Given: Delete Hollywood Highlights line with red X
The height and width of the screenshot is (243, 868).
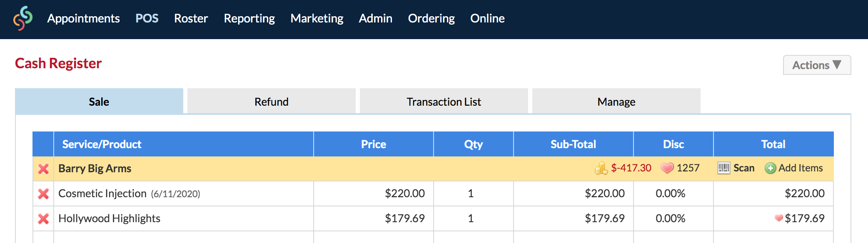Looking at the screenshot, I should [43, 218].
